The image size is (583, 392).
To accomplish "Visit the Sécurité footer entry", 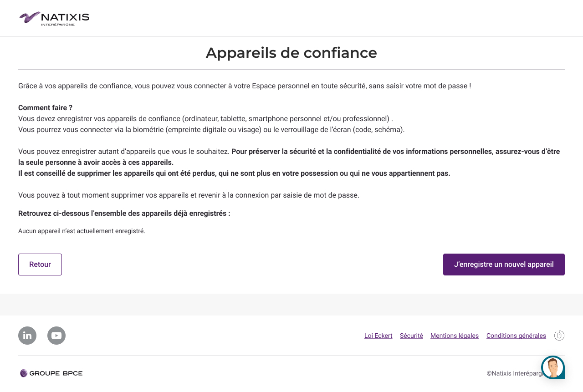I will pyautogui.click(x=411, y=336).
